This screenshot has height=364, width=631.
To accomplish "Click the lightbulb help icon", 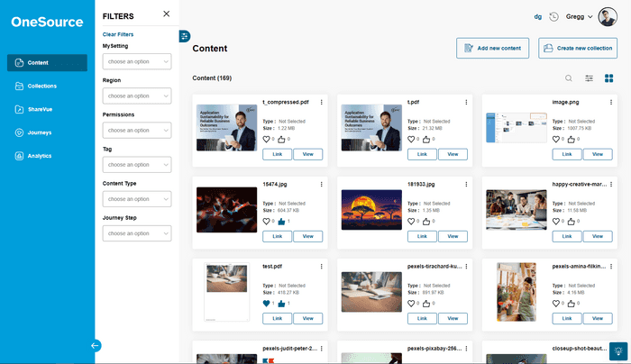I will (618, 351).
